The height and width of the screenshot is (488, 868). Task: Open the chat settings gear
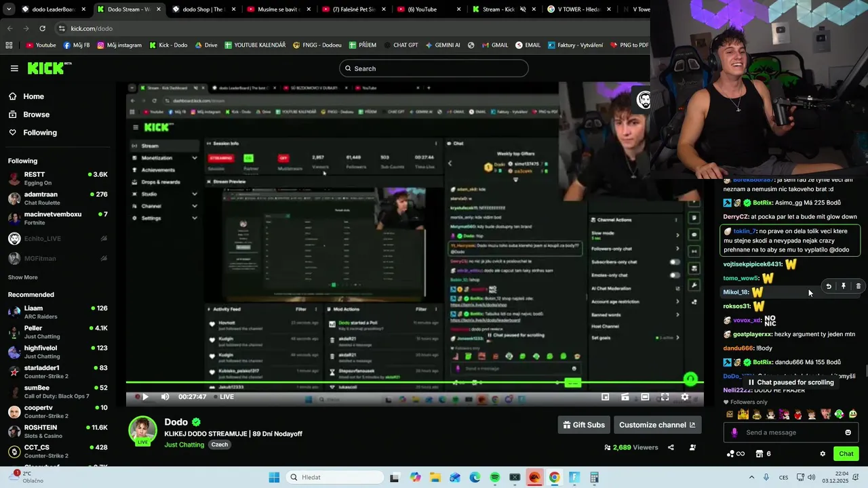[x=823, y=453]
